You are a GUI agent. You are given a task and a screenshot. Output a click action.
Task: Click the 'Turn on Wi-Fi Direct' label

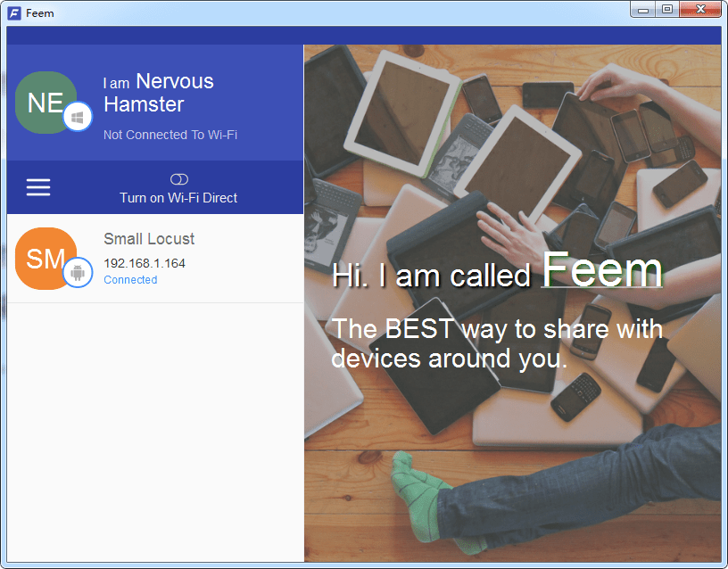click(178, 198)
